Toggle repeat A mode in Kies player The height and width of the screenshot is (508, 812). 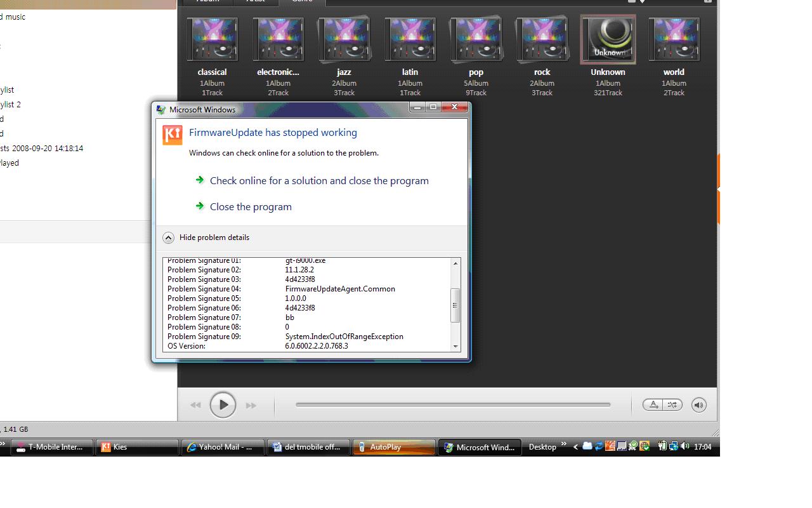click(653, 405)
